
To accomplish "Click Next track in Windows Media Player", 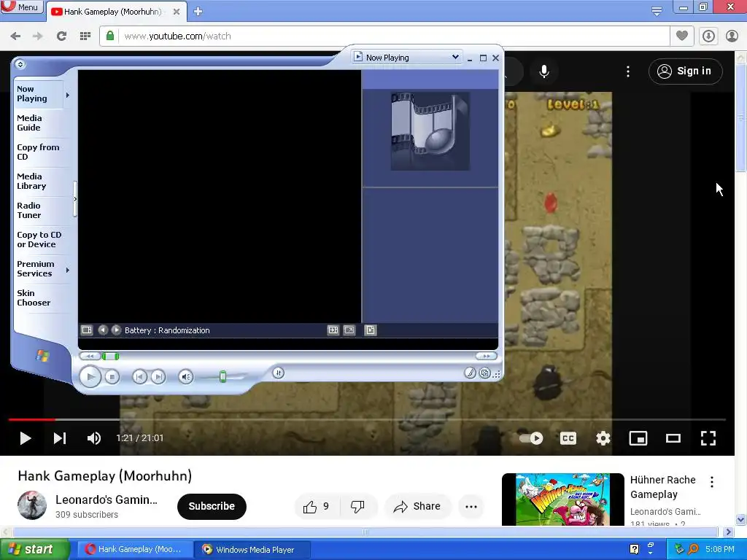I will (158, 377).
